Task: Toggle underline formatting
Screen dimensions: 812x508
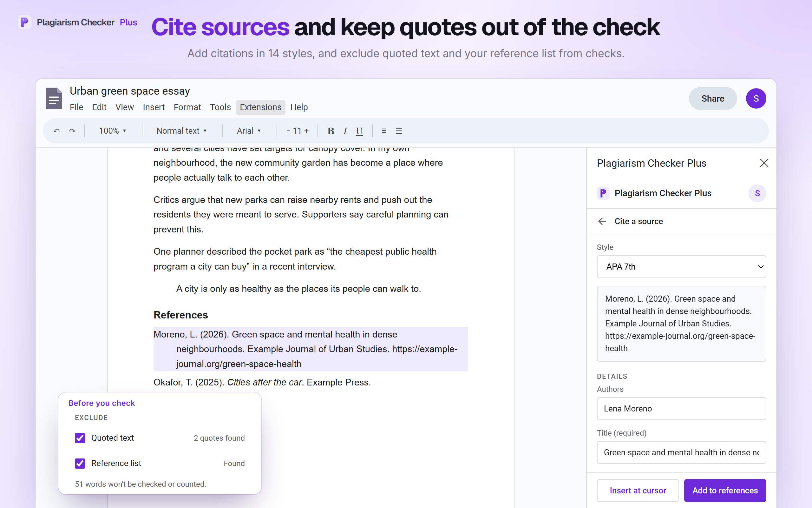Action: (x=359, y=131)
